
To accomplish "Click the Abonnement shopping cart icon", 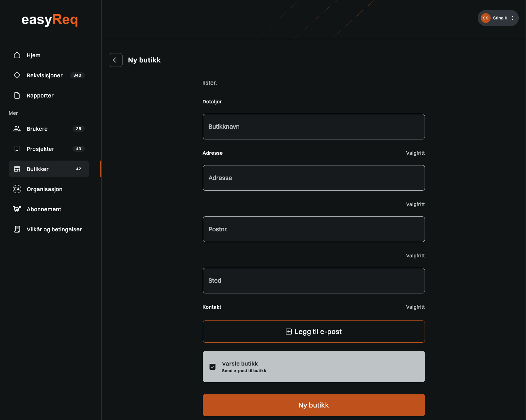I will (17, 209).
